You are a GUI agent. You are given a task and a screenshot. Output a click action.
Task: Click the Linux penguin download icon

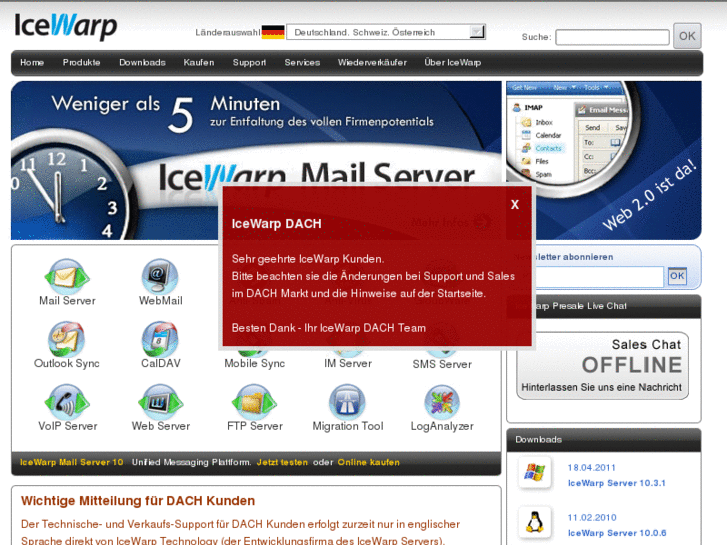click(535, 522)
